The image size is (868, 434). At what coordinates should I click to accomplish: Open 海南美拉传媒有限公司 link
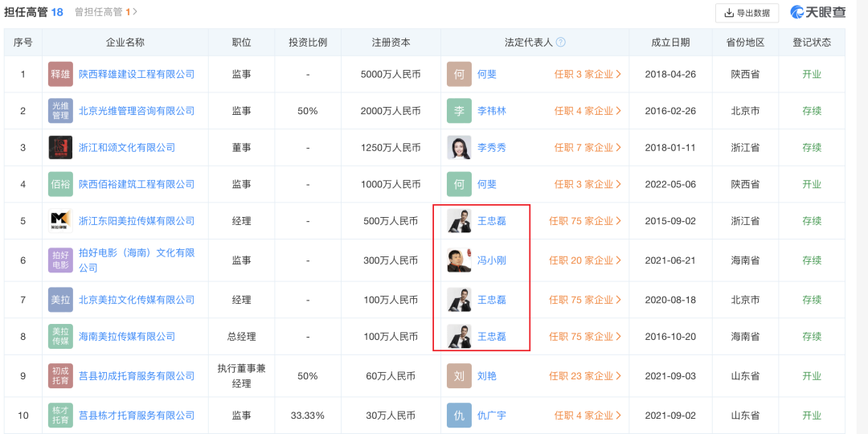pos(127,337)
